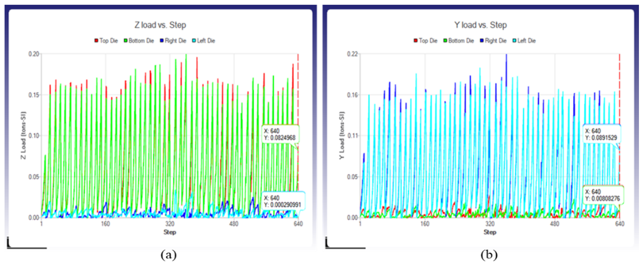Click the 320 step tick in Y load chart
Viewport: 644px width, 264px height.
click(490, 224)
